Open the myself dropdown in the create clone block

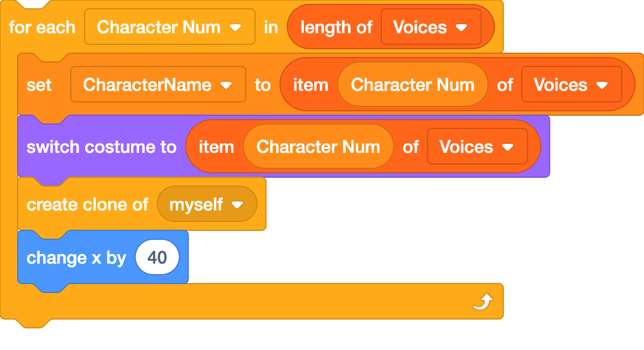click(206, 204)
